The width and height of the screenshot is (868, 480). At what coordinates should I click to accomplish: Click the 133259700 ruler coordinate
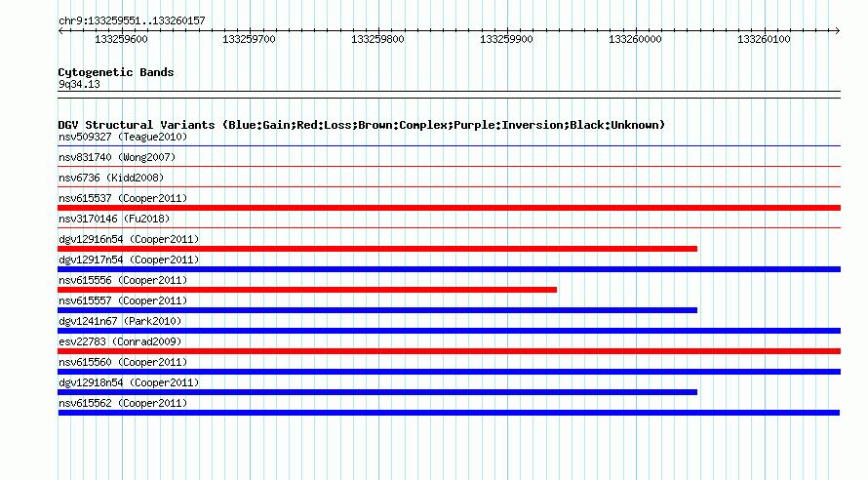pos(249,39)
